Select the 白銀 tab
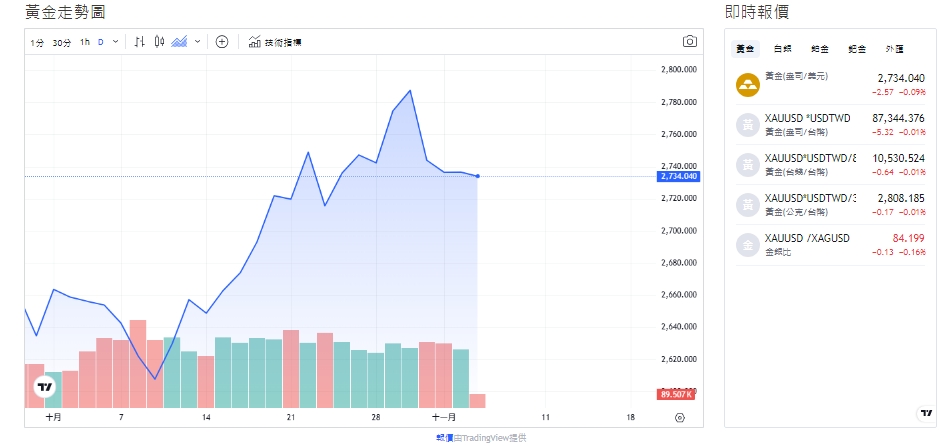The height and width of the screenshot is (446, 939). coord(782,49)
